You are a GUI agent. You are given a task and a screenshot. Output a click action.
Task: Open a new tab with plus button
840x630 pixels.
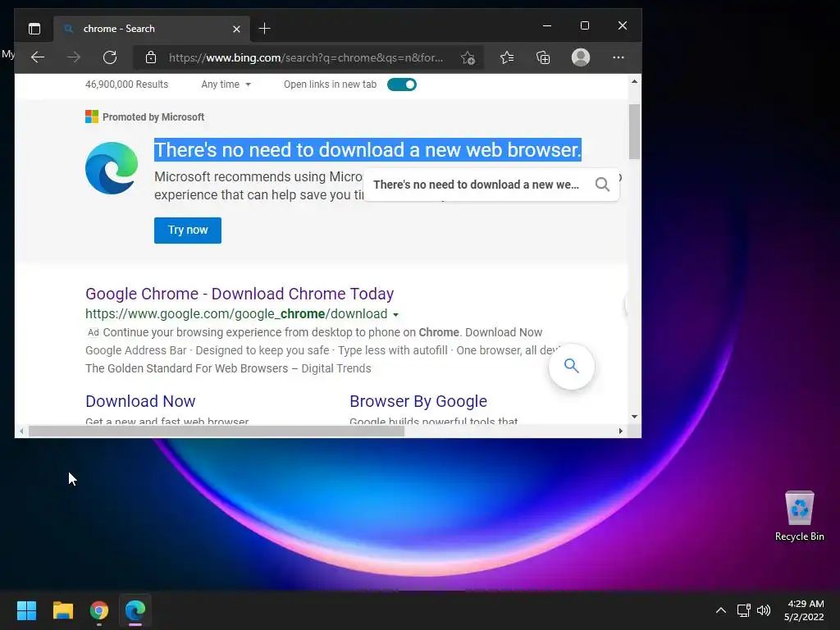[x=265, y=29]
